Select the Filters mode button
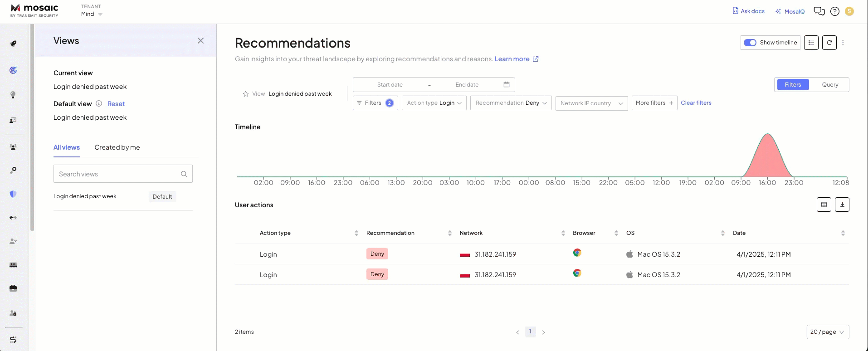Viewport: 868px width, 351px height. (x=792, y=85)
